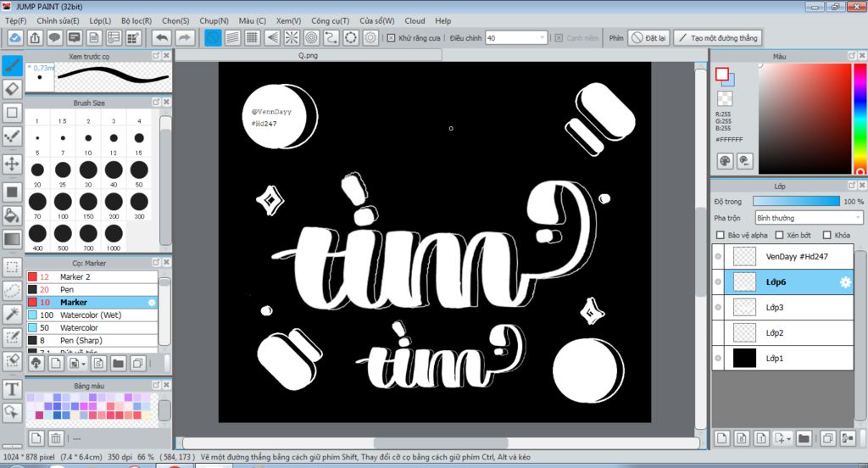Click the export/share icon in the toolbar
The image size is (868, 468).
click(x=35, y=37)
